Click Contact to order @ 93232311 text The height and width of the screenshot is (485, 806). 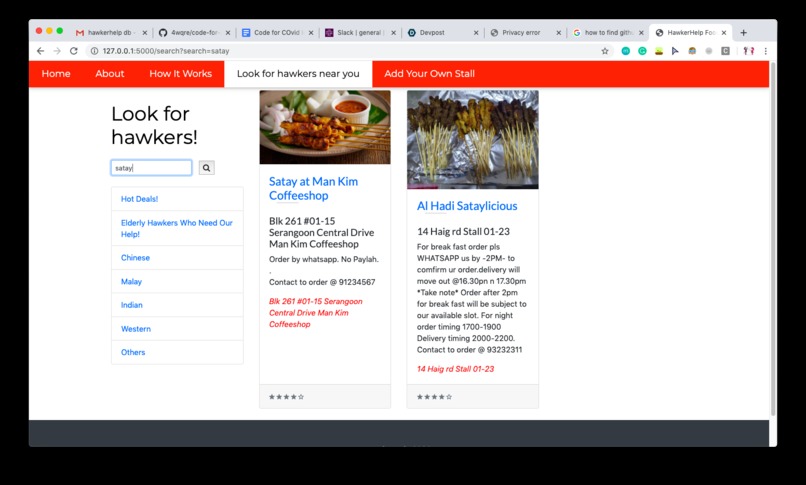point(469,349)
